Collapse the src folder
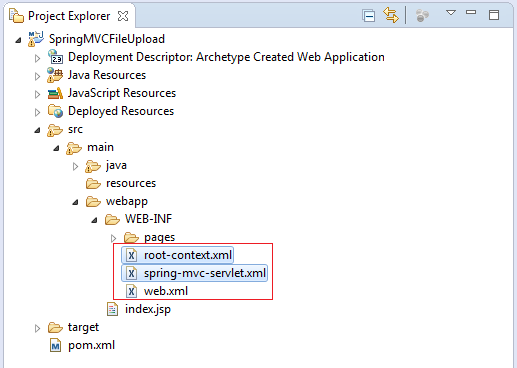Screen dimensions: 517x368 point(37,130)
